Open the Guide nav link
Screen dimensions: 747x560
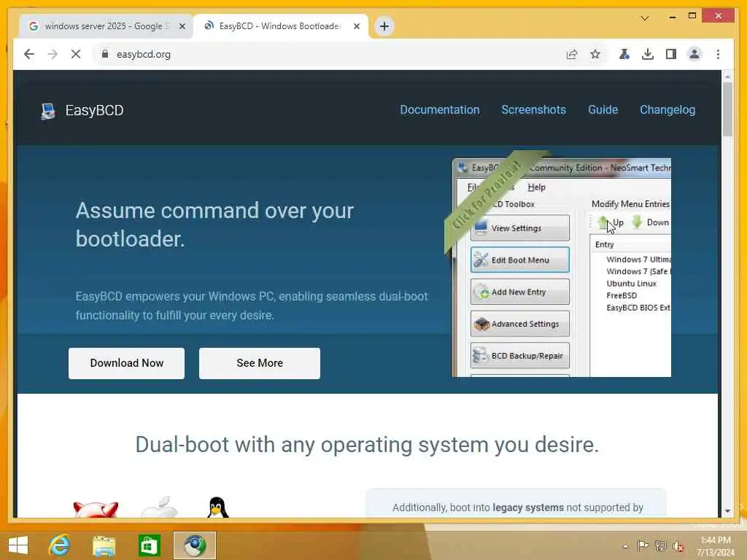(x=603, y=110)
